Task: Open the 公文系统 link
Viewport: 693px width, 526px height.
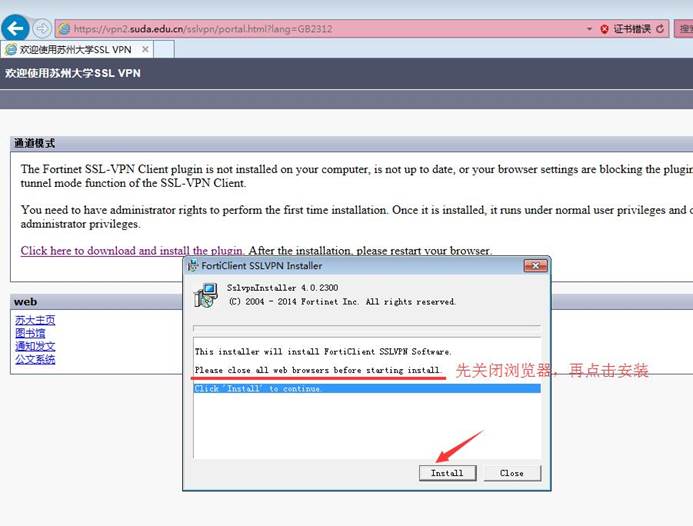Action: 35,359
